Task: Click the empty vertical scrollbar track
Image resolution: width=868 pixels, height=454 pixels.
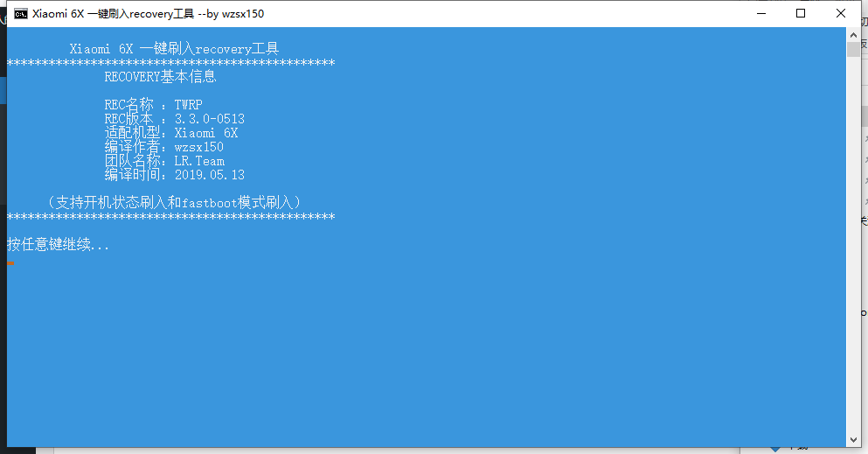Action: point(853,243)
